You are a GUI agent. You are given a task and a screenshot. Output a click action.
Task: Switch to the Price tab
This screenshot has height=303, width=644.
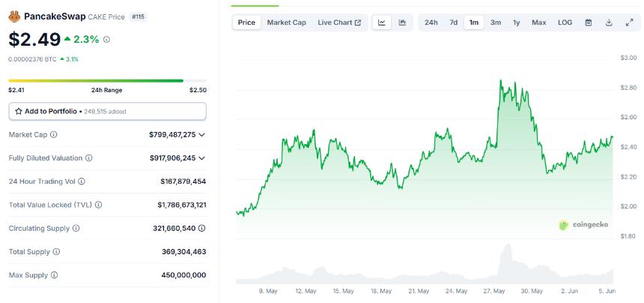(x=246, y=22)
